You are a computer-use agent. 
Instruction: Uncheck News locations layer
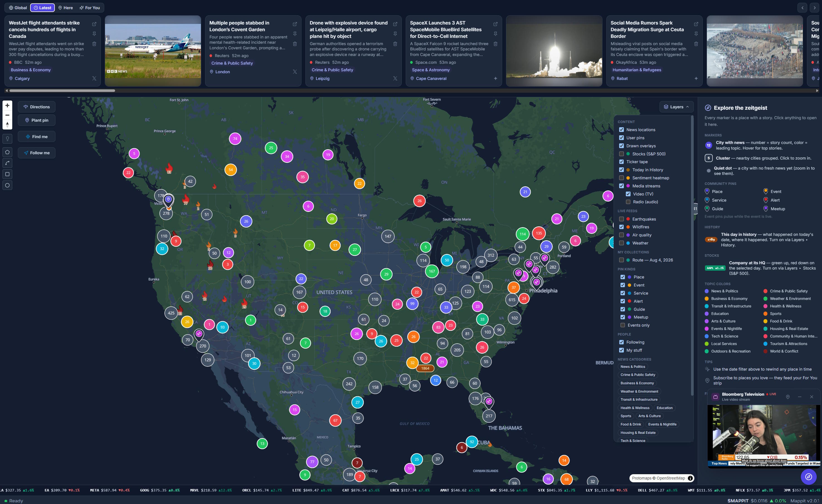click(x=621, y=130)
